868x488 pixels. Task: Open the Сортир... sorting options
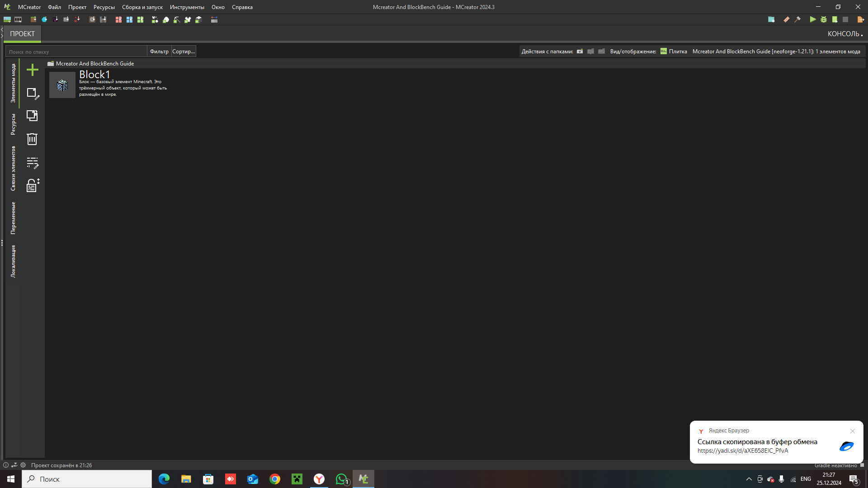[183, 51]
